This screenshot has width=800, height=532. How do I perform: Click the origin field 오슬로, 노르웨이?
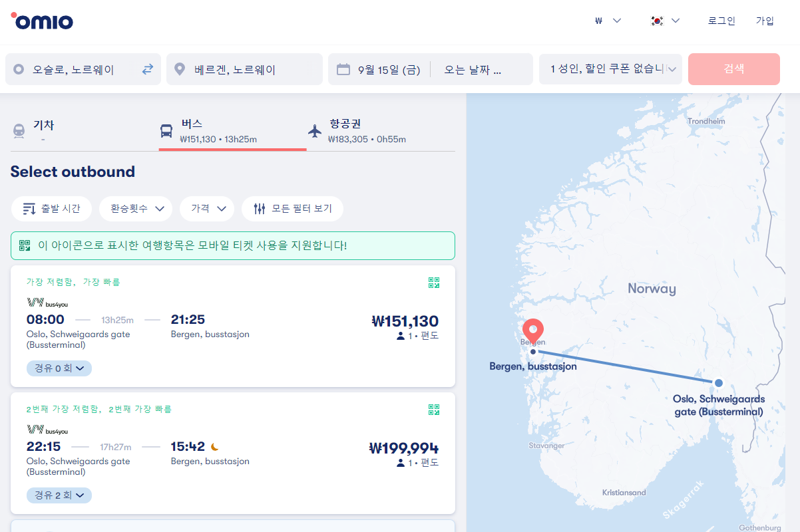coord(83,69)
